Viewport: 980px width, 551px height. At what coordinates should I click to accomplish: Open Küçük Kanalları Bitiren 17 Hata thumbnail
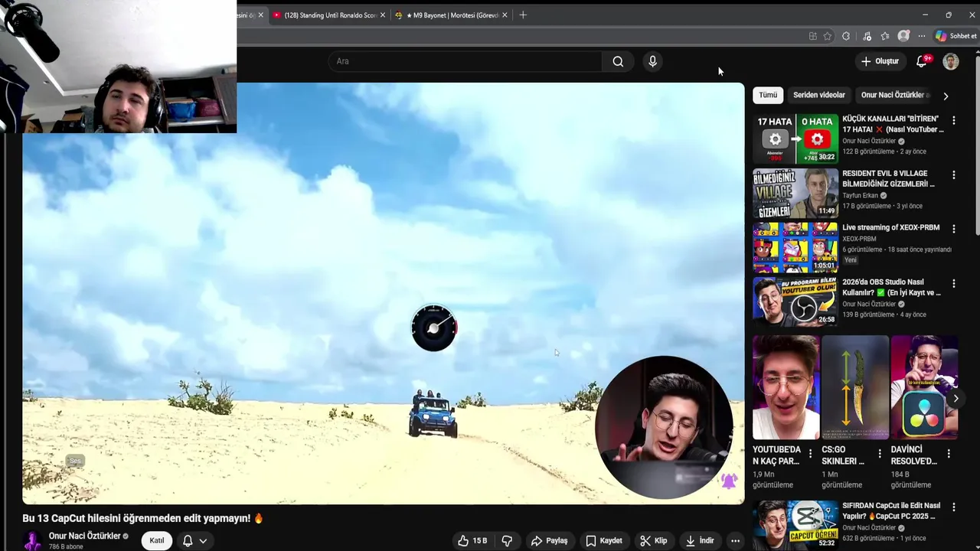pos(795,139)
